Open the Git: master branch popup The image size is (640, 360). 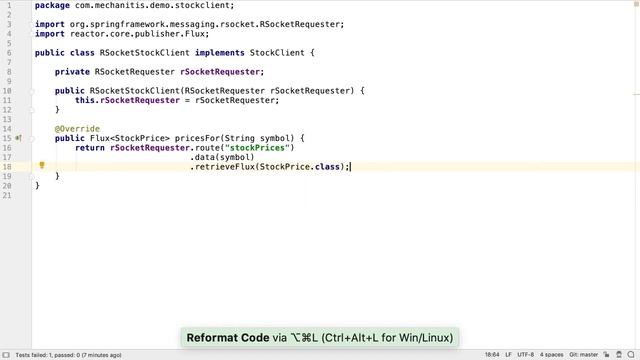(x=583, y=355)
